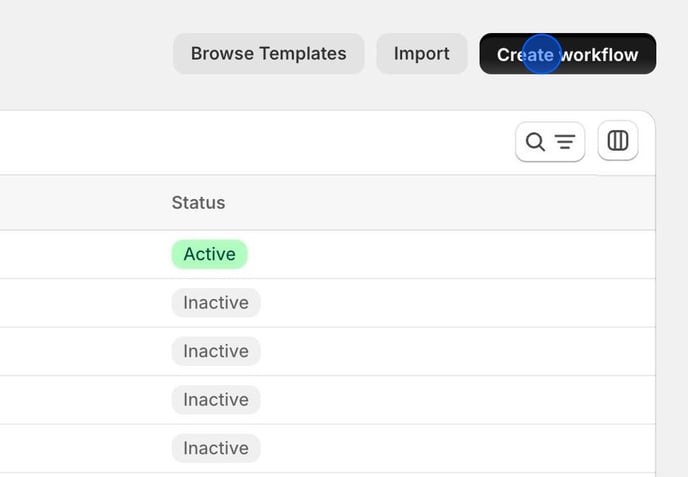Screen dimensions: 688x477
Task: Select the bottom visible Inactive workflow row
Action: pos(327,448)
